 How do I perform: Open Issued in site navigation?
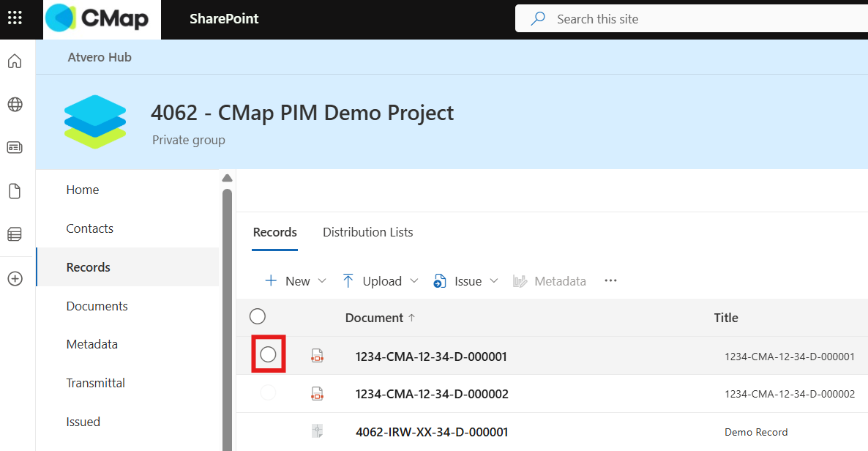pyautogui.click(x=83, y=422)
